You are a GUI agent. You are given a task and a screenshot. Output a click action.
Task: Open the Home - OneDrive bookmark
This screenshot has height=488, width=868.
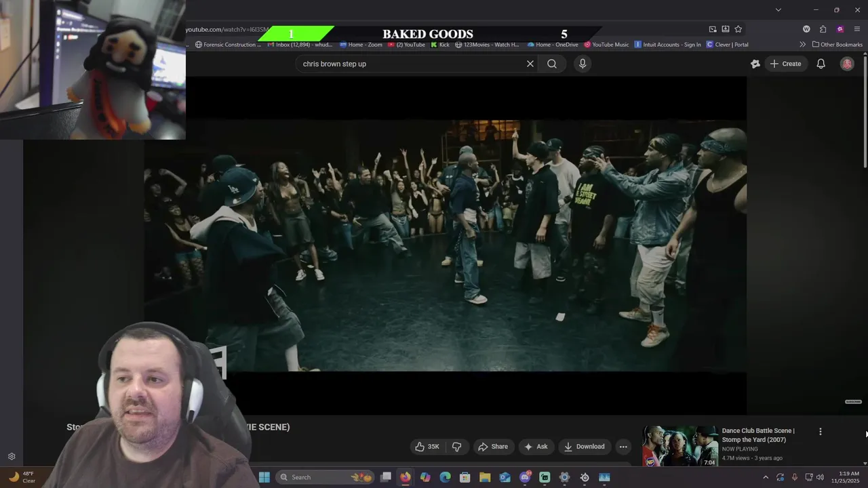tap(552, 45)
